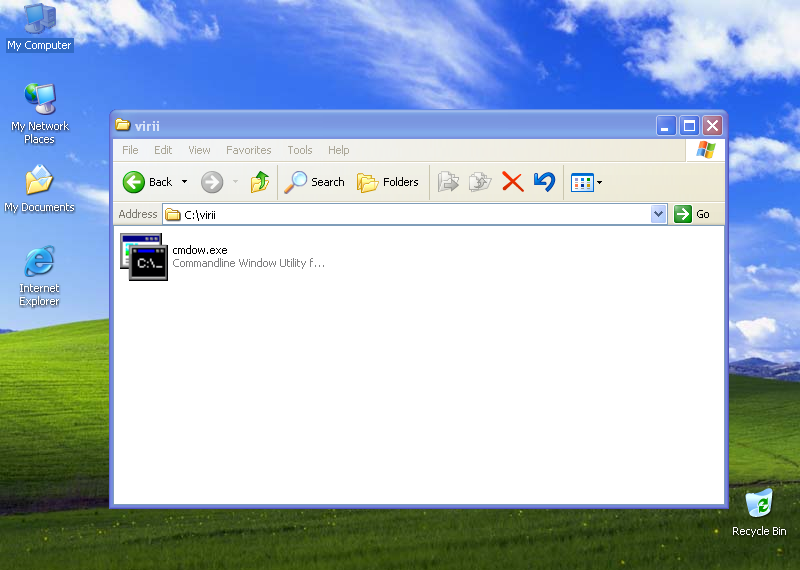Maximize the virii window
The width and height of the screenshot is (800, 570).
pyautogui.click(x=689, y=126)
